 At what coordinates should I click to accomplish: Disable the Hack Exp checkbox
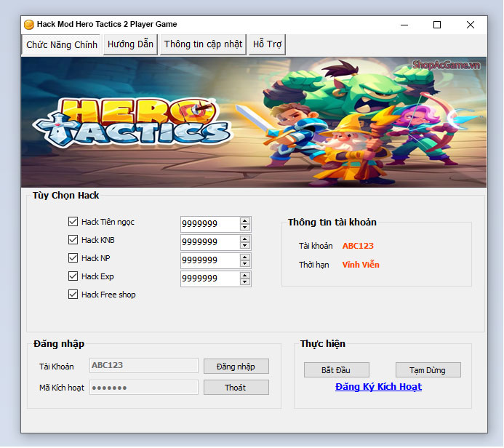point(73,276)
